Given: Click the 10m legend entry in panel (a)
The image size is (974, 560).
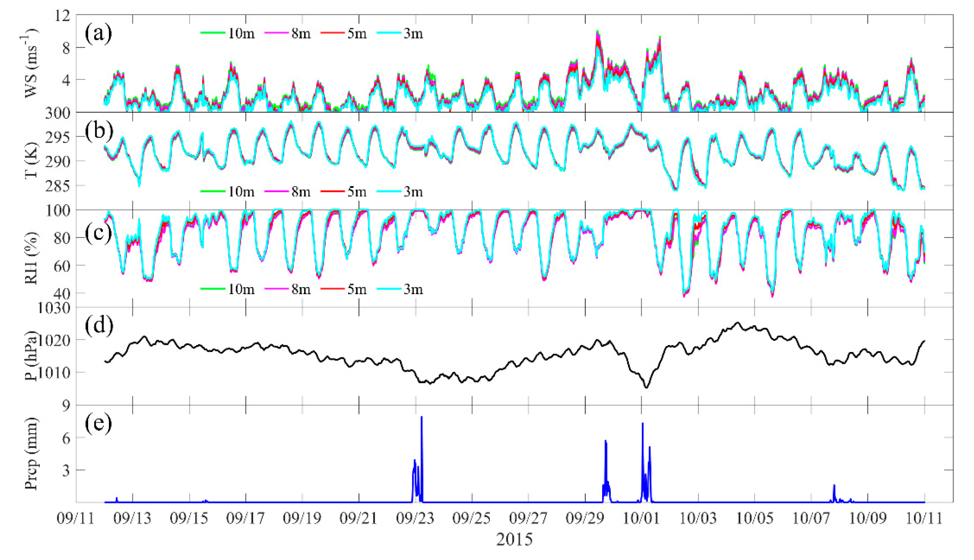Looking at the screenshot, I should point(228,34).
